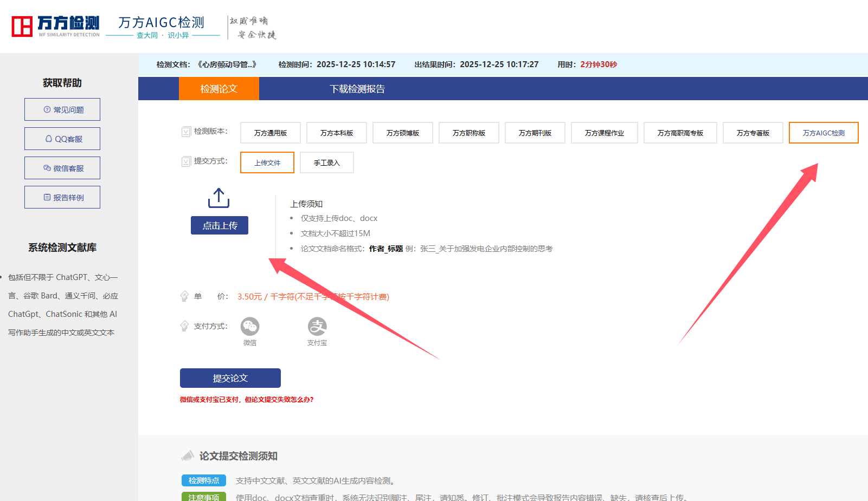This screenshot has height=501, width=868.
Task: Open the 报告样例 report sample
Action: [62, 197]
